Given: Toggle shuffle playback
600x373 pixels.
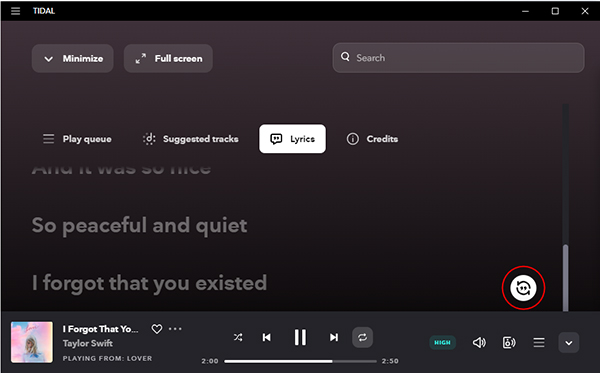Looking at the screenshot, I should point(238,337).
